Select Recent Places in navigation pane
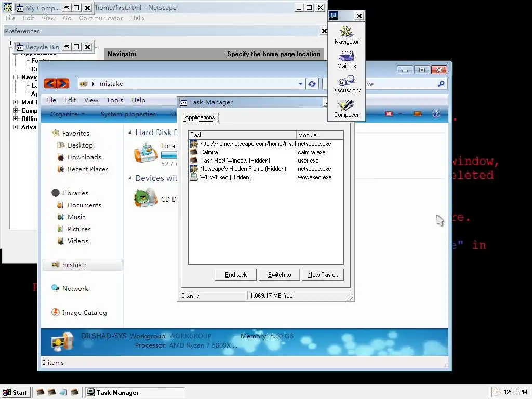The image size is (532, 399). tap(88, 169)
